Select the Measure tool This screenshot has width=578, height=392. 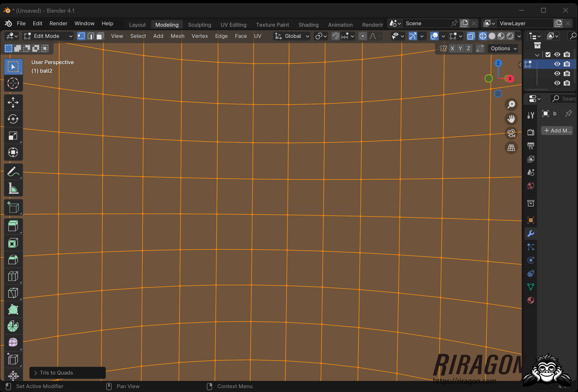point(13,188)
